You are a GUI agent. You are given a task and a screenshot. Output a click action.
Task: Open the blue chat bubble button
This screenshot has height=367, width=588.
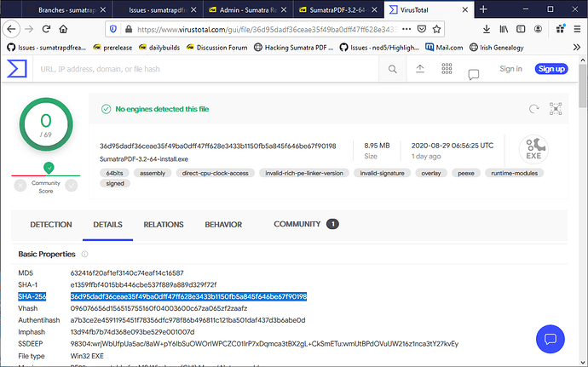551,339
